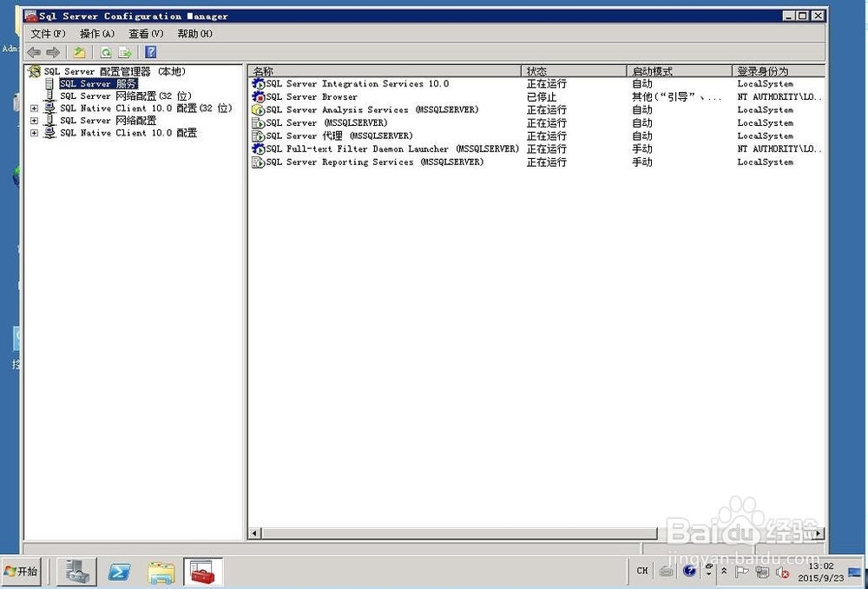868x589 pixels.
Task: Open the 开始 Start button
Action: pos(22,572)
